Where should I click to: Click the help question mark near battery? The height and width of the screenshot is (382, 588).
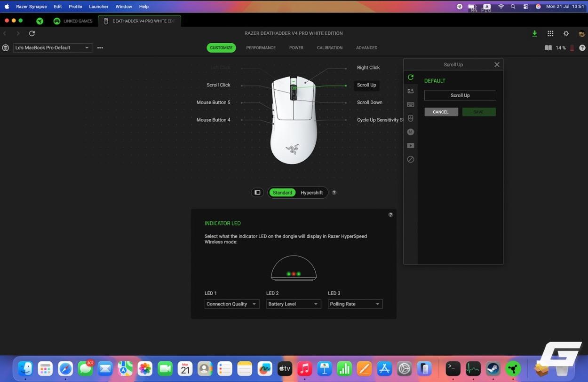click(582, 48)
